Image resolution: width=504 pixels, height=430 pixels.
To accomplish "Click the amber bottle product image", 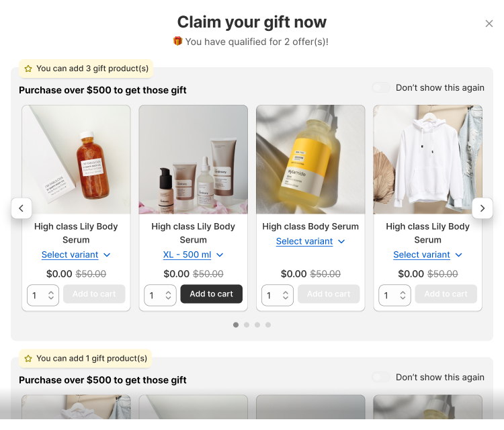I will pos(76,159).
